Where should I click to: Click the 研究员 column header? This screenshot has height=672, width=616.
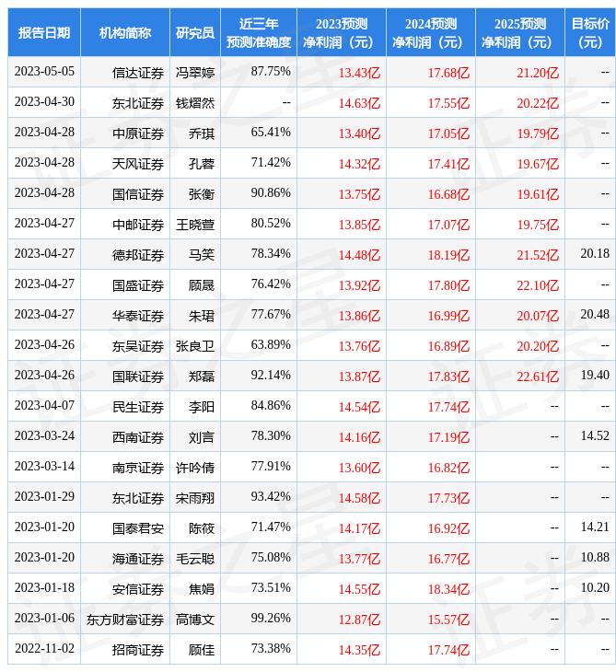pos(194,32)
